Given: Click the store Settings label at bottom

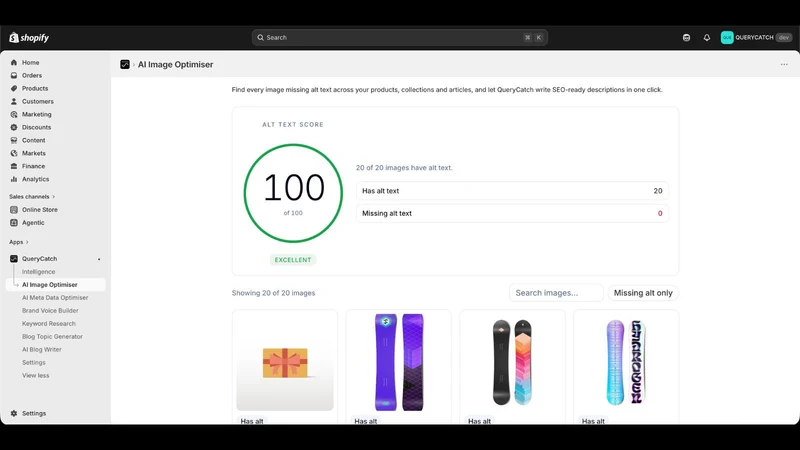Looking at the screenshot, I should click(x=34, y=413).
